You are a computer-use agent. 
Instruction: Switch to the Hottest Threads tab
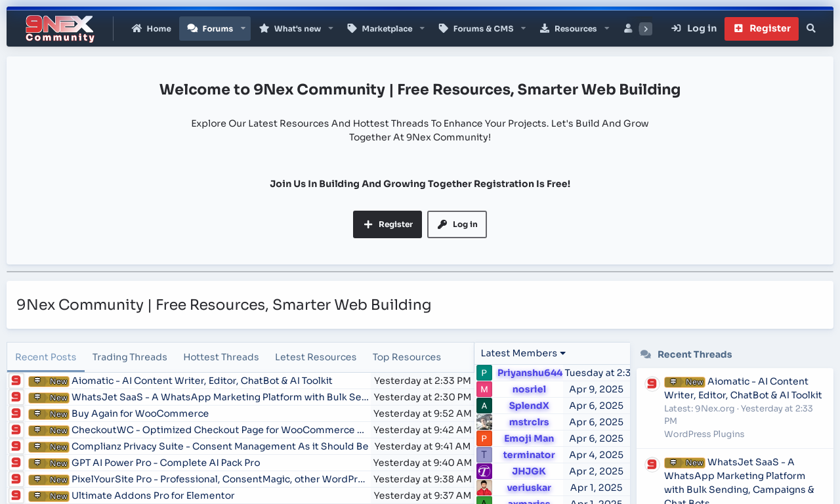(221, 357)
